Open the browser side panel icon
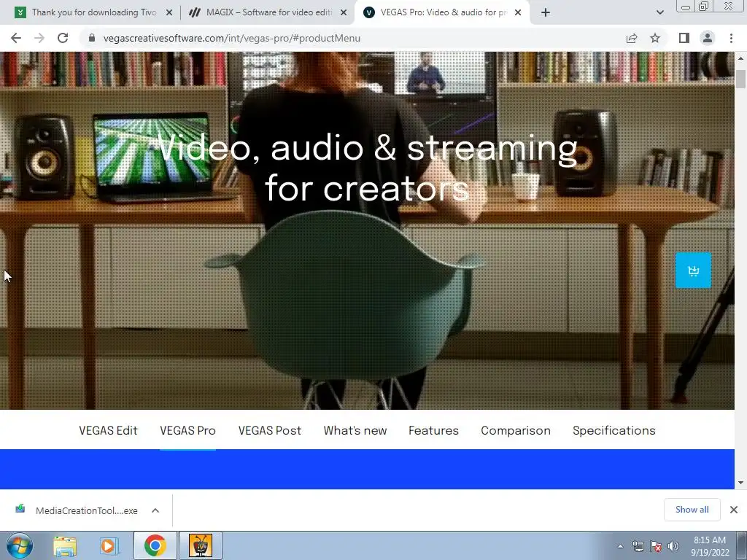This screenshot has height=560, width=747. pyautogui.click(x=684, y=38)
